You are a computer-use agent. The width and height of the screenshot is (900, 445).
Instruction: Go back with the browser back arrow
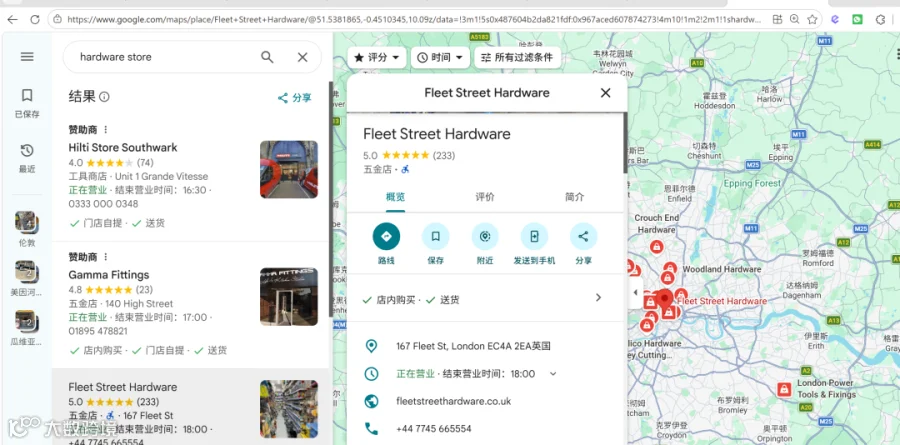click(x=12, y=20)
